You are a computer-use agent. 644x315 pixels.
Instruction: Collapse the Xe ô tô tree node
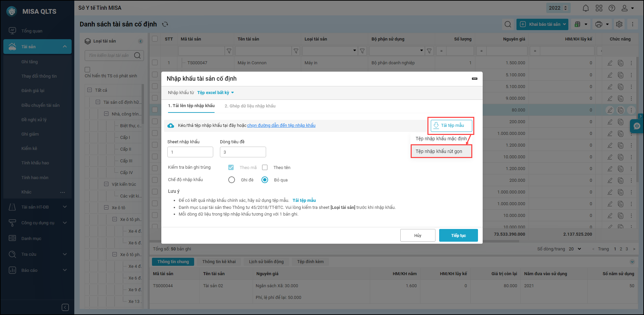click(x=106, y=208)
